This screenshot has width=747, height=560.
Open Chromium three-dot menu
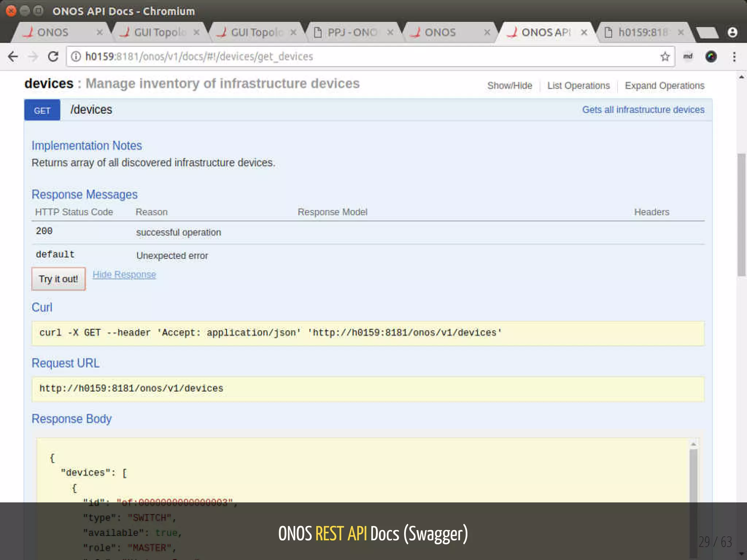coord(734,57)
